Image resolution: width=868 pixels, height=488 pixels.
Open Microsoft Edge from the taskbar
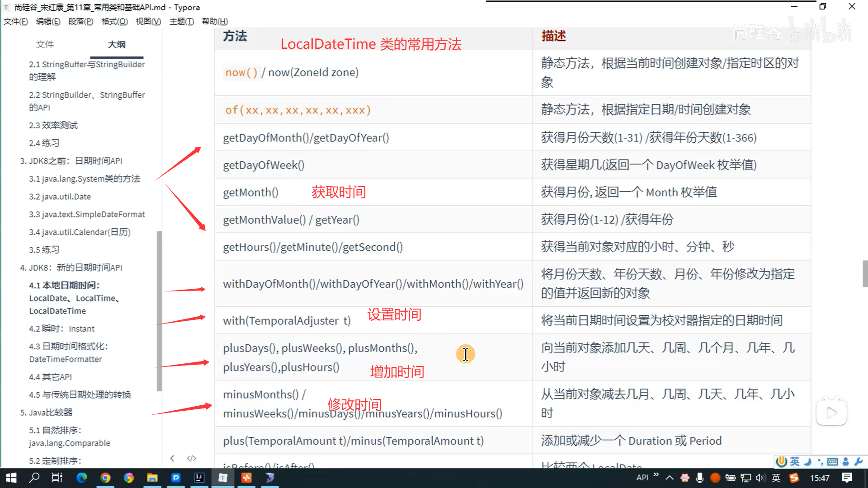[82, 478]
